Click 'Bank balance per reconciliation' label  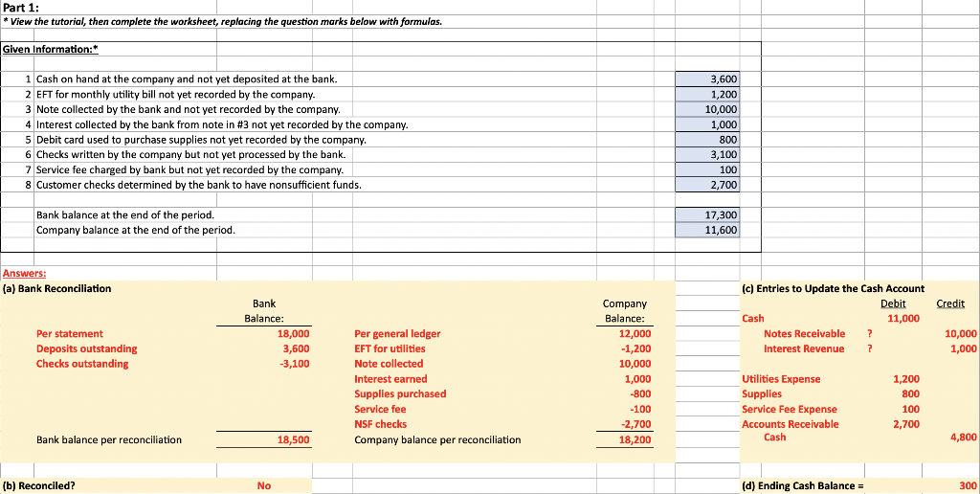point(109,439)
